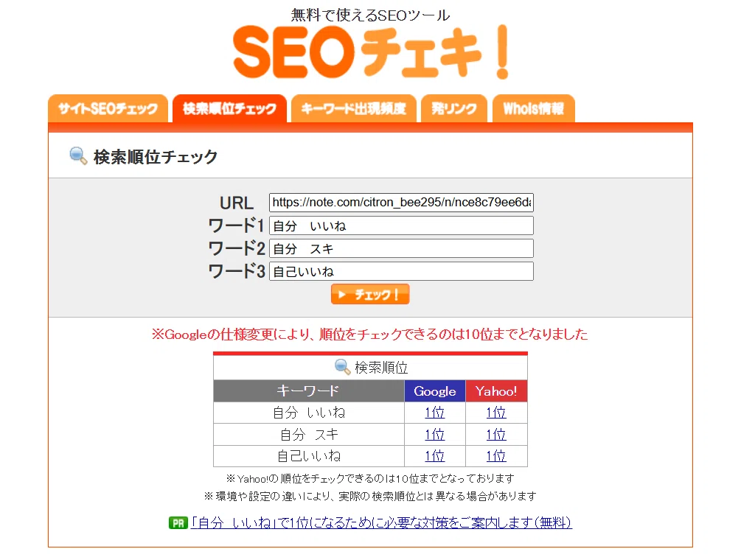This screenshot has height=560, width=741.
Task: Open Yahoo! 1位 link for 自分 スキ
Action: pos(496,435)
